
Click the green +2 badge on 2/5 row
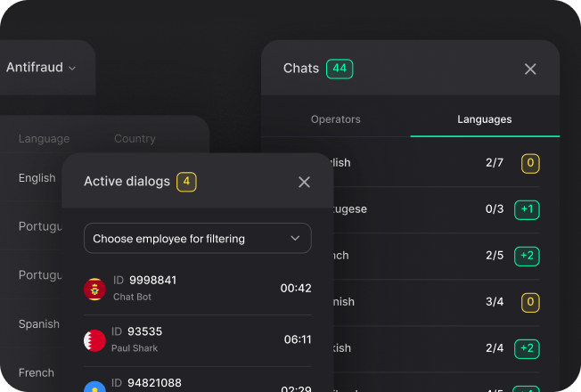527,256
